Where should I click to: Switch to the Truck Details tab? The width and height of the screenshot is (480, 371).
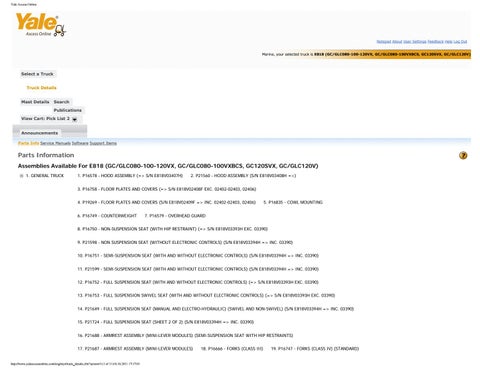point(41,88)
